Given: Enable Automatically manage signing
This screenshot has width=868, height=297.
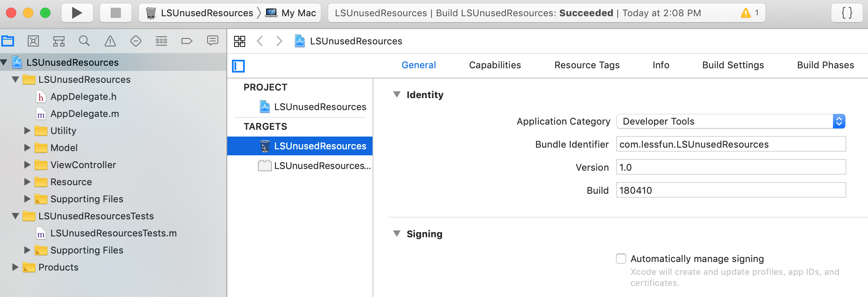Looking at the screenshot, I should 621,259.
